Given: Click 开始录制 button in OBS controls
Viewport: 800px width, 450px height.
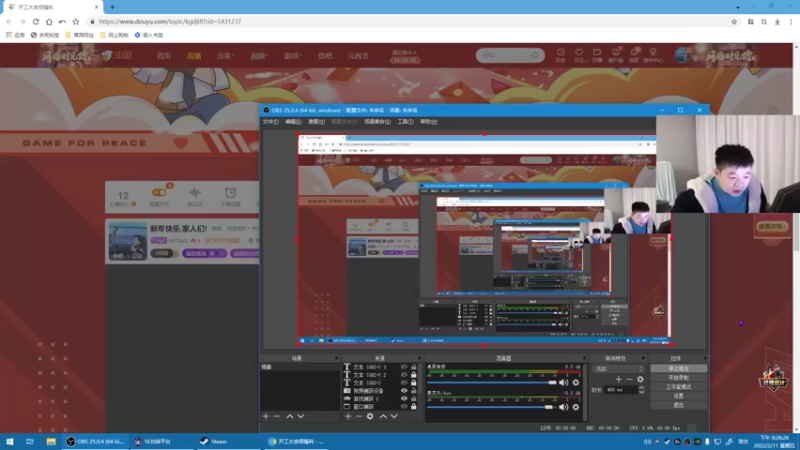Looking at the screenshot, I should click(679, 378).
